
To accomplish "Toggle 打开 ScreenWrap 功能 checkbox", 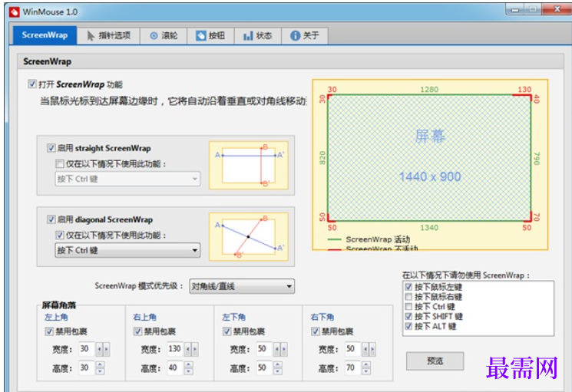I will click(32, 84).
